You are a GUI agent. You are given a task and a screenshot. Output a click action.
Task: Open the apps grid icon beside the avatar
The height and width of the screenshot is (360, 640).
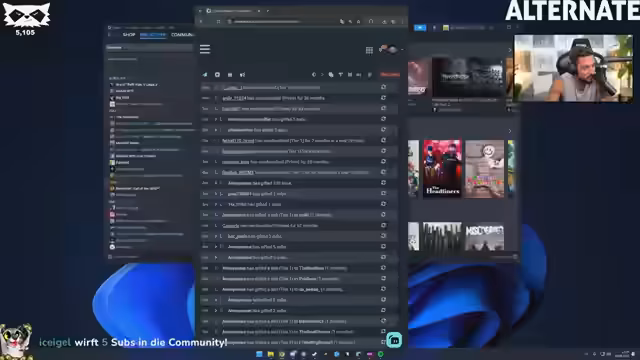[x=369, y=50]
